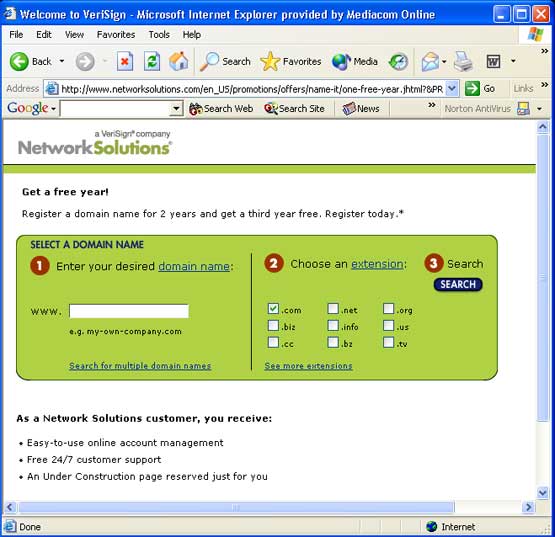555x537 pixels.
Task: Click the Print icon
Action: point(463,62)
